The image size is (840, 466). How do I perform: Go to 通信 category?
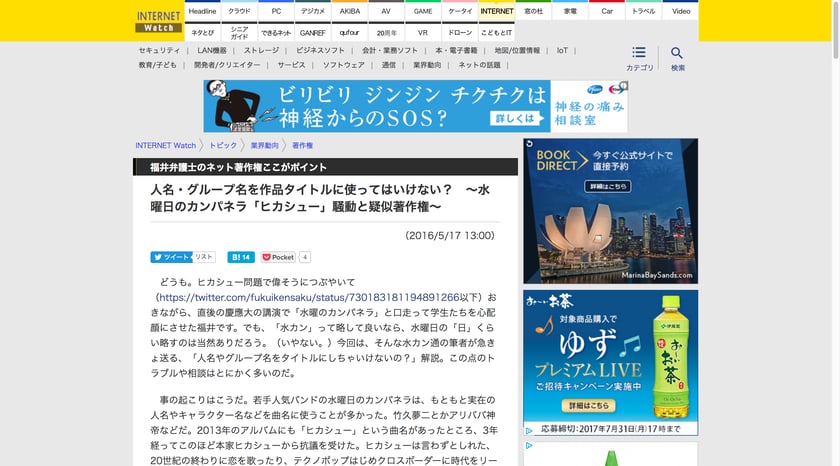coord(389,65)
